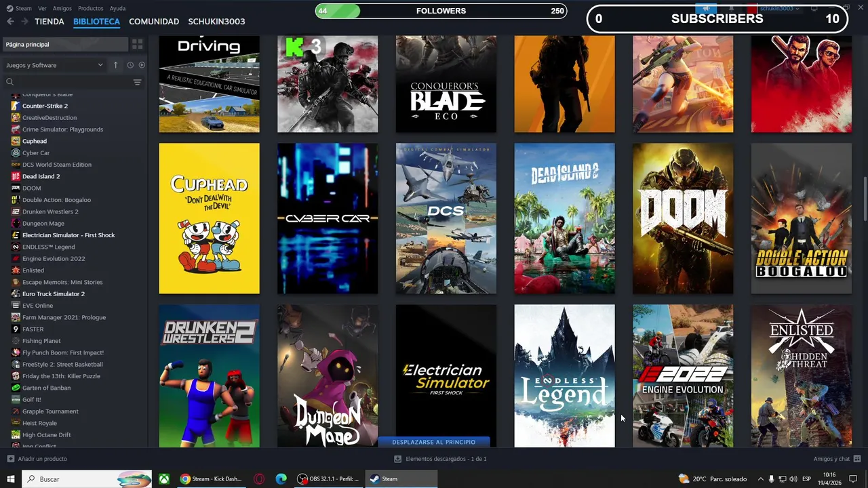Open the Opera taskbar icon

click(x=259, y=479)
